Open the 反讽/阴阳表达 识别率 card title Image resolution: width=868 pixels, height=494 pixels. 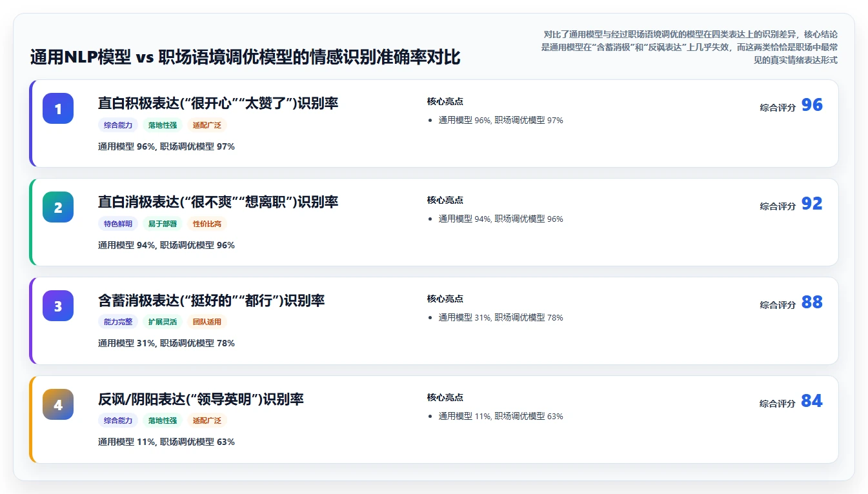coord(201,399)
